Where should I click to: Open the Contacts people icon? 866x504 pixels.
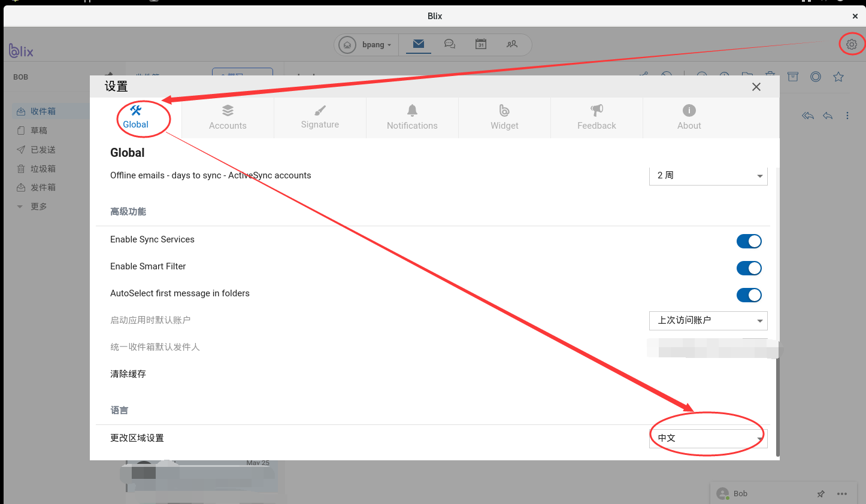point(513,44)
